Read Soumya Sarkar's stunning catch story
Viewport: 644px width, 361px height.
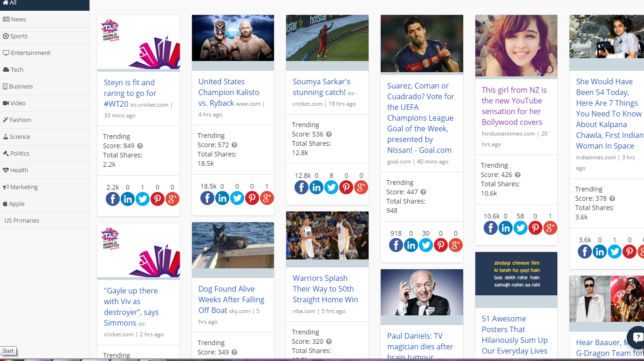322,87
